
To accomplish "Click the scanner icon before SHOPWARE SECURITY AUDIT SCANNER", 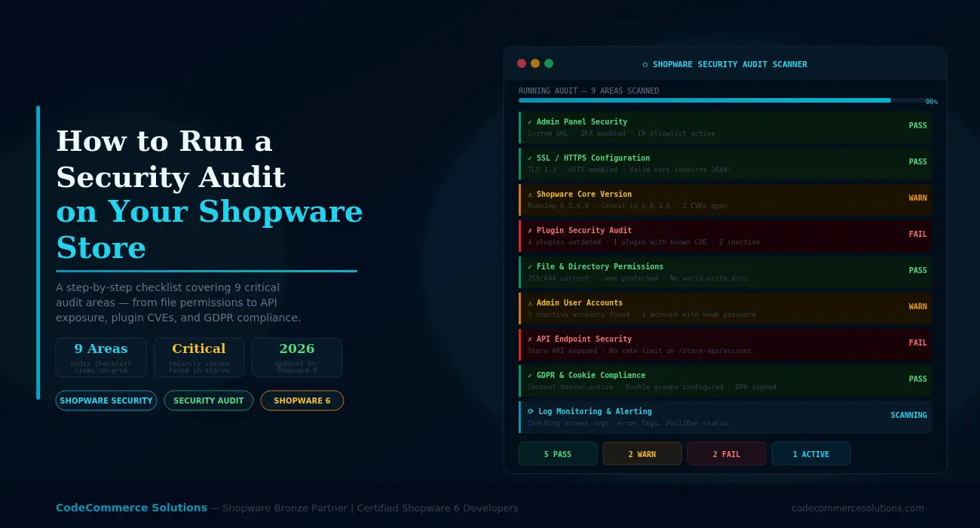I will pos(645,64).
